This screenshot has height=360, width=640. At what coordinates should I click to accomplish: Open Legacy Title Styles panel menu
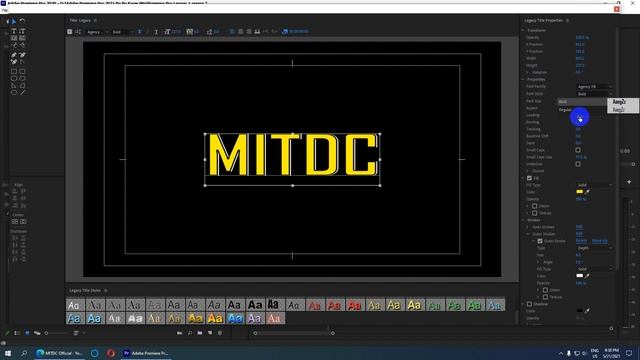(106, 291)
